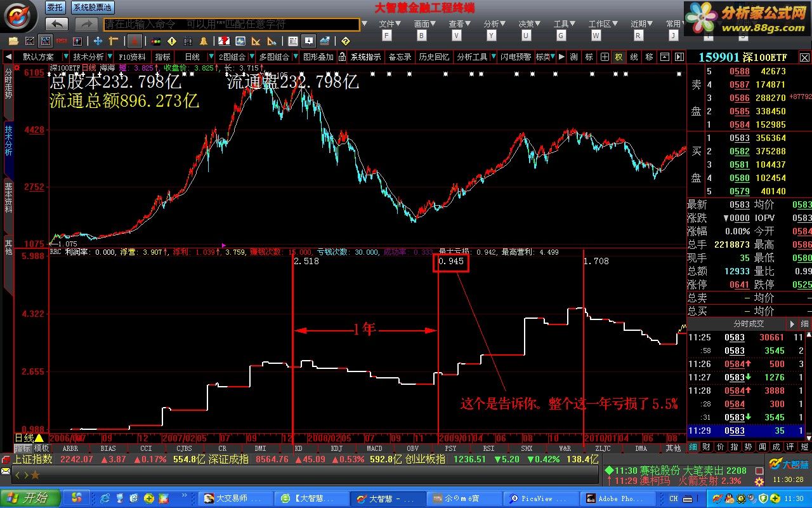The image size is (812, 508).
Task: Toggle the red up-arrow toolbar button
Action: (134, 41)
